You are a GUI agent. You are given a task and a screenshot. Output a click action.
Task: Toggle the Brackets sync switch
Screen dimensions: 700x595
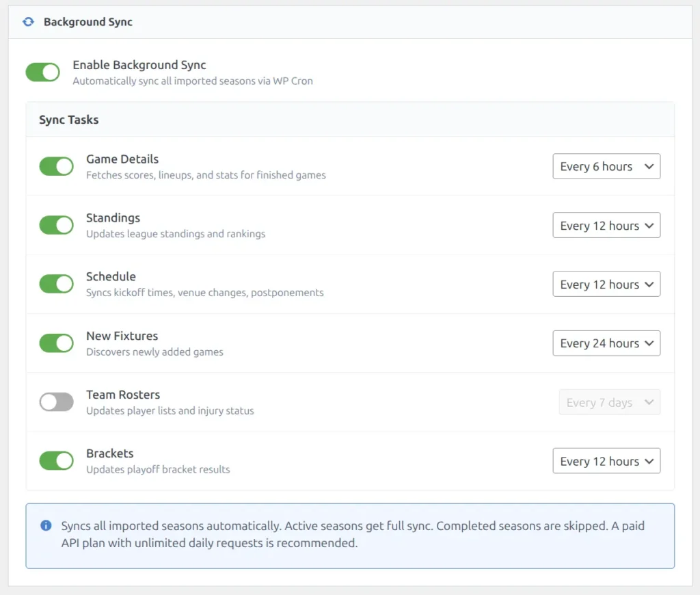point(57,461)
